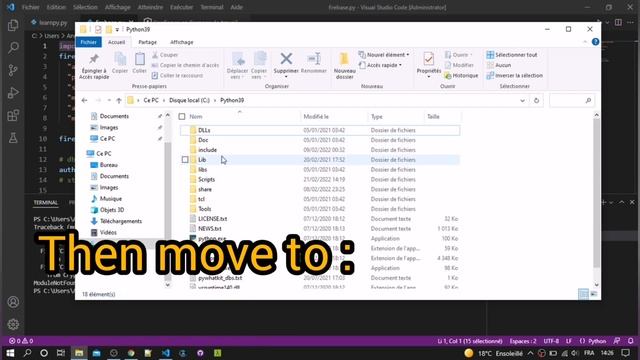Click Inverser la sélection in ribbon
Image resolution: width=640 pixels, height=360 pixels.
pos(515,76)
